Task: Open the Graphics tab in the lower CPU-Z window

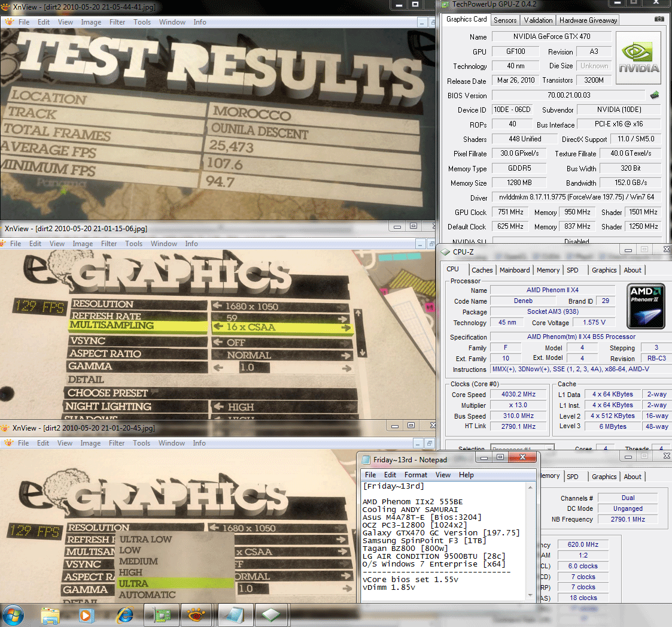Action: pos(604,477)
